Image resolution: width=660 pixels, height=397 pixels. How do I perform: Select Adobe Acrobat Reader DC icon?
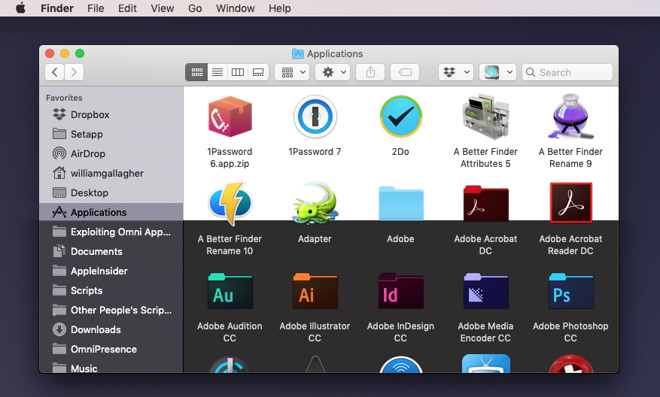coord(570,202)
